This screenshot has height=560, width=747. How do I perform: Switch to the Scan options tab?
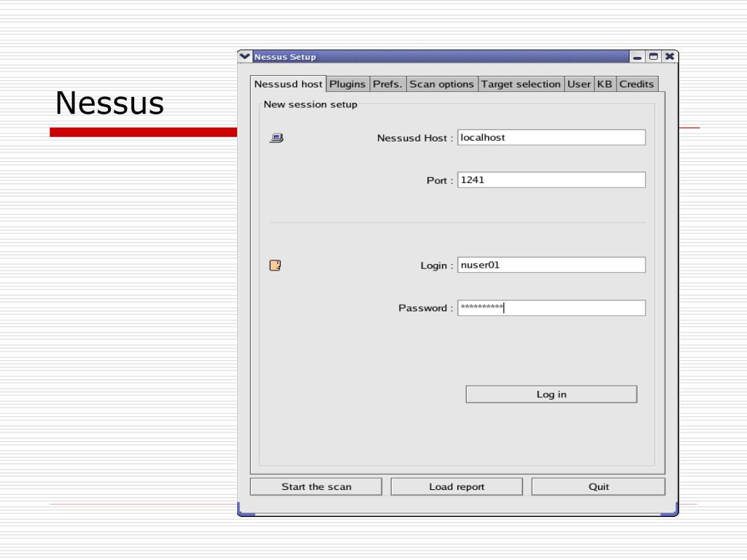click(441, 85)
